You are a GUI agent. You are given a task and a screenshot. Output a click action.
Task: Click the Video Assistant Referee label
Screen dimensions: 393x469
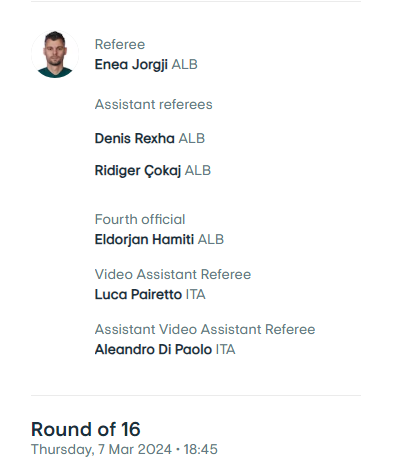[x=173, y=274]
